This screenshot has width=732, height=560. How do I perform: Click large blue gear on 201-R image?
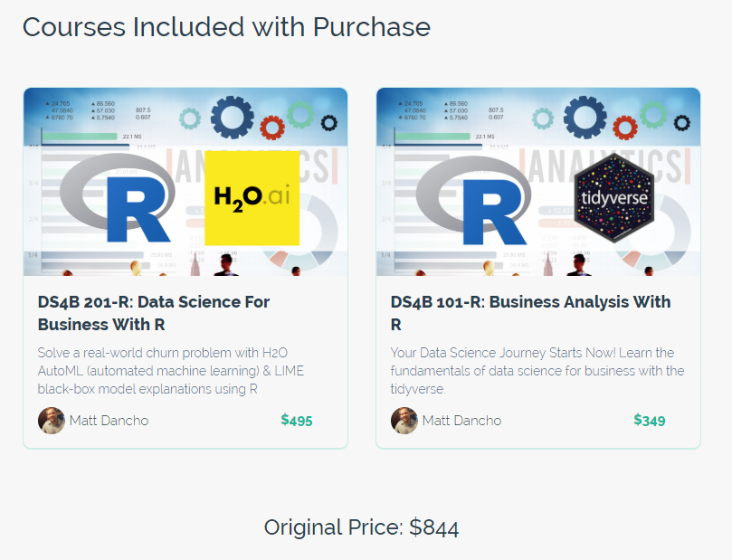[x=232, y=117]
